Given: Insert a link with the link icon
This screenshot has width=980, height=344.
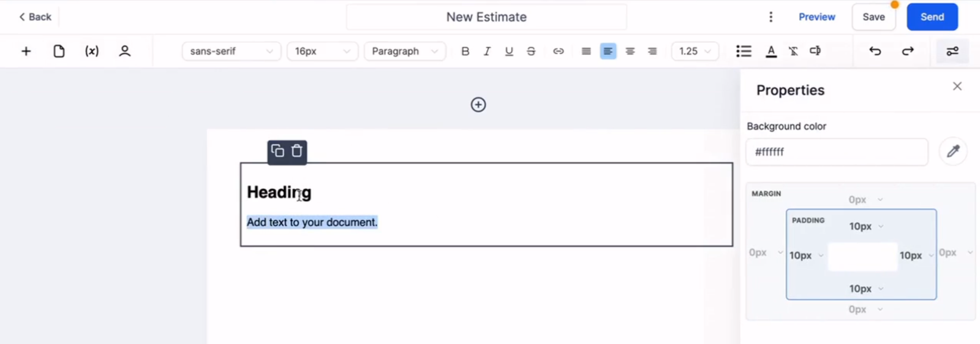Looking at the screenshot, I should [x=559, y=52].
